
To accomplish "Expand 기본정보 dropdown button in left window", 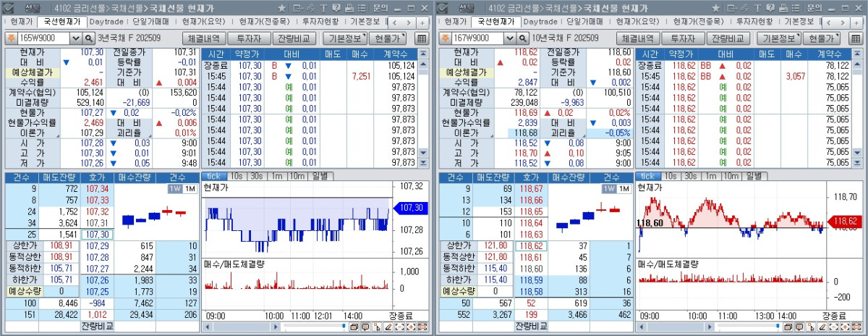I will (x=344, y=38).
